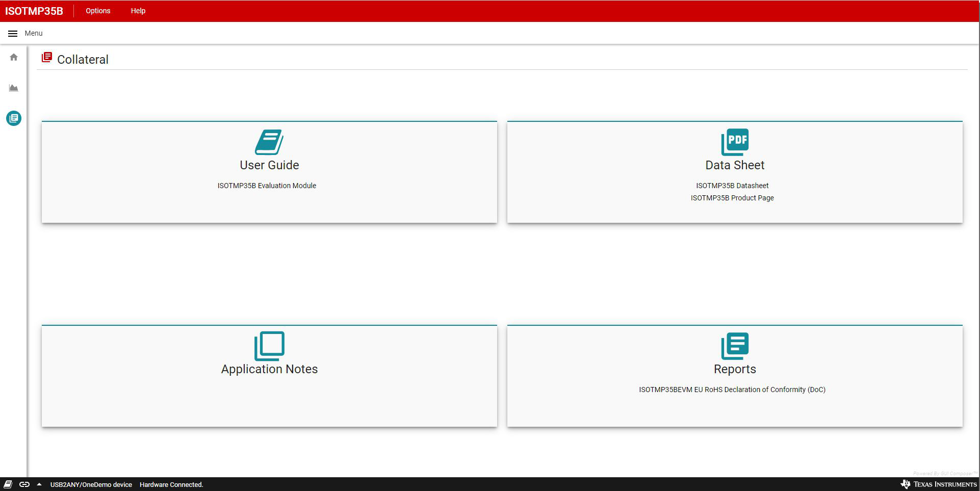Viewport: 980px width, 491px height.
Task: Click the Application Notes heading
Action: coord(269,369)
